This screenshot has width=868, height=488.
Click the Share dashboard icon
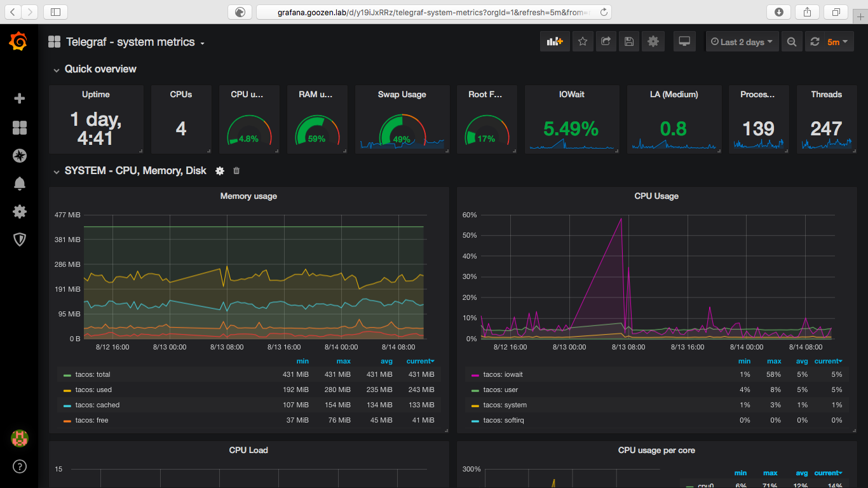point(606,42)
